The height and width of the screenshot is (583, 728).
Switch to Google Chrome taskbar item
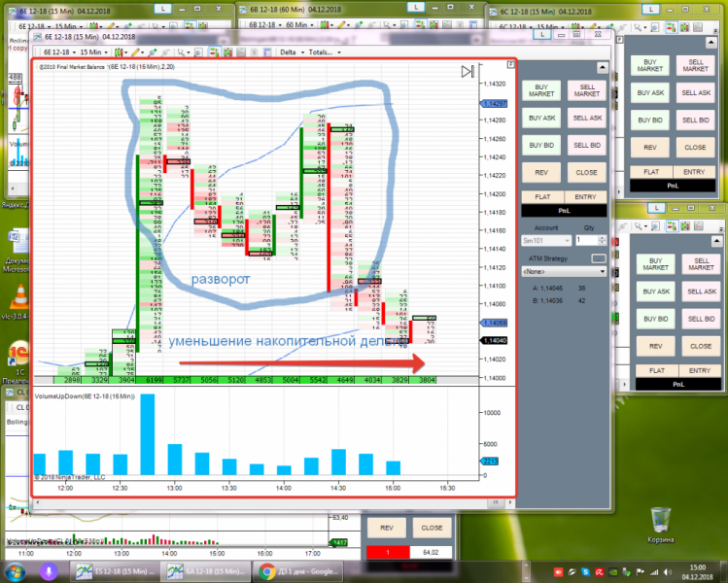[x=298, y=571]
